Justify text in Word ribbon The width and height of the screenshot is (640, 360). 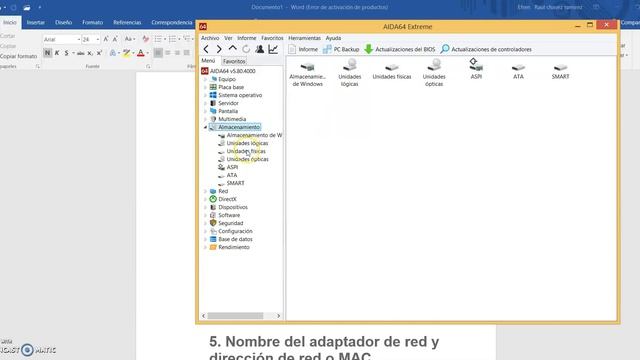187,53
